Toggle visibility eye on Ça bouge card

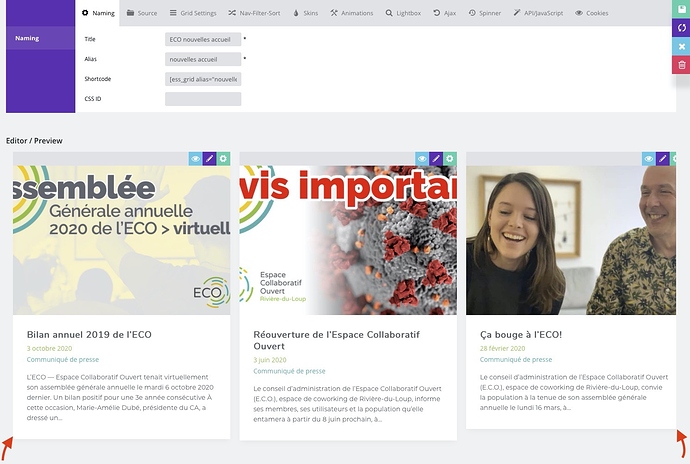(x=649, y=159)
